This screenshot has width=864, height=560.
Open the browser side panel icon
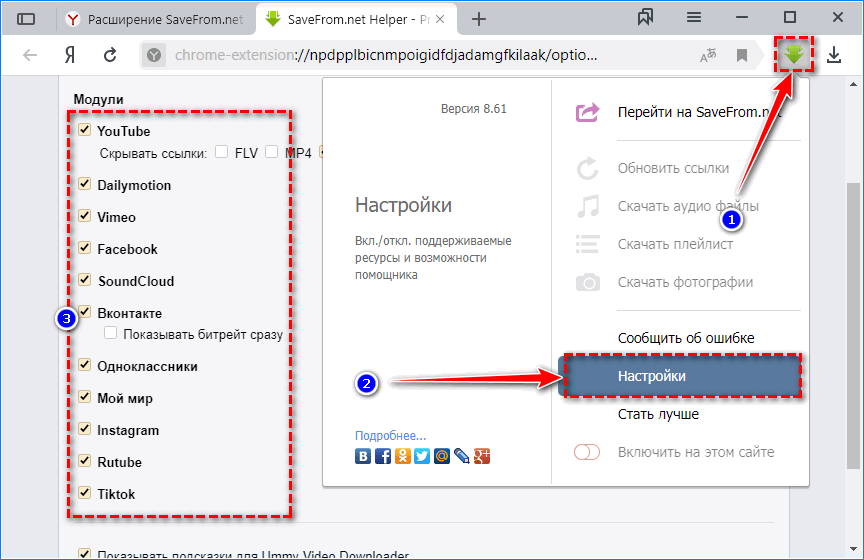point(26,19)
